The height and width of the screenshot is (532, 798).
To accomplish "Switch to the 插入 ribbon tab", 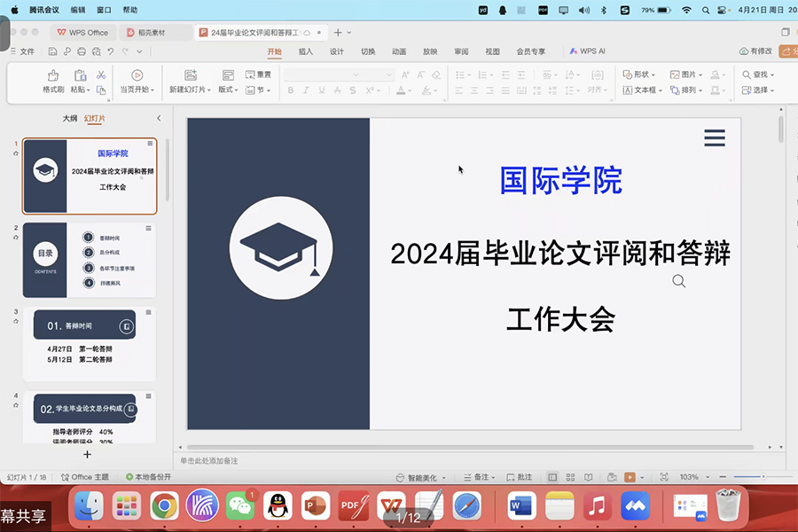I will pos(306,51).
